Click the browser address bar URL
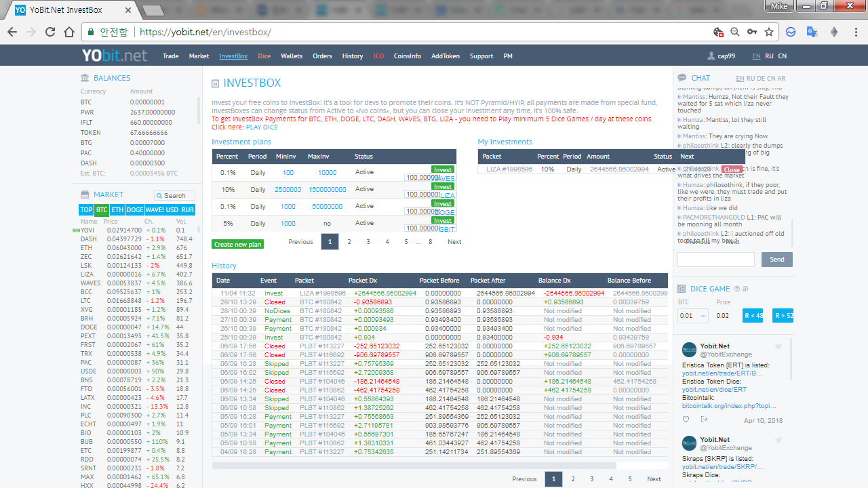 click(205, 32)
